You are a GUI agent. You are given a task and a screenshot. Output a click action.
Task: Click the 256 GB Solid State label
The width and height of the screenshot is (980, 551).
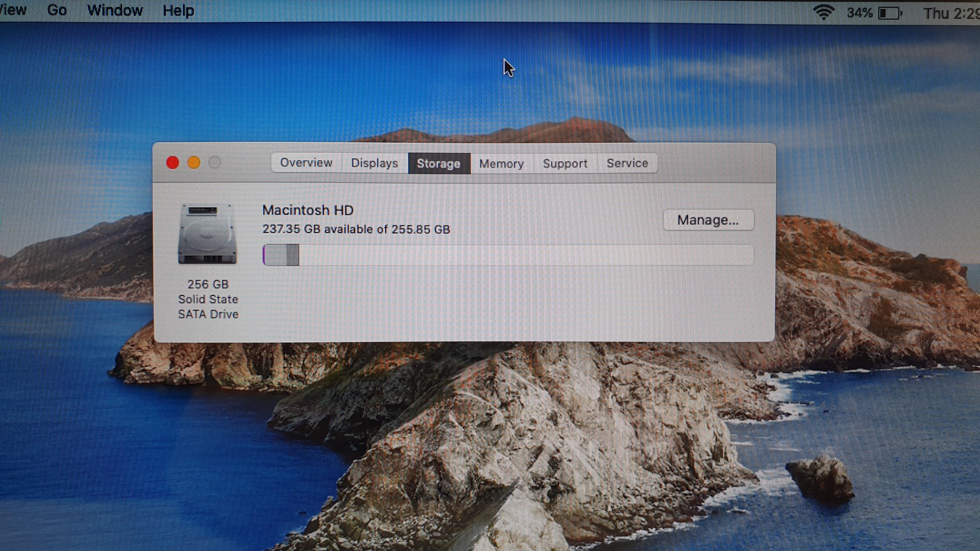point(208,299)
